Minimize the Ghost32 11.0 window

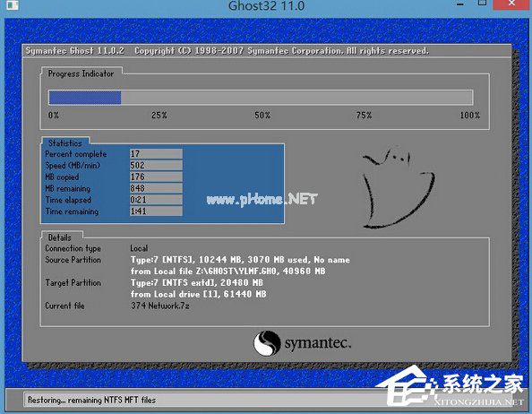pyautogui.click(x=460, y=4)
